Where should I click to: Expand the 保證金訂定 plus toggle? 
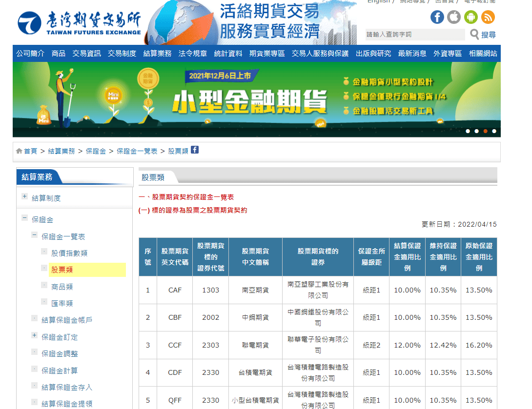pyautogui.click(x=34, y=335)
